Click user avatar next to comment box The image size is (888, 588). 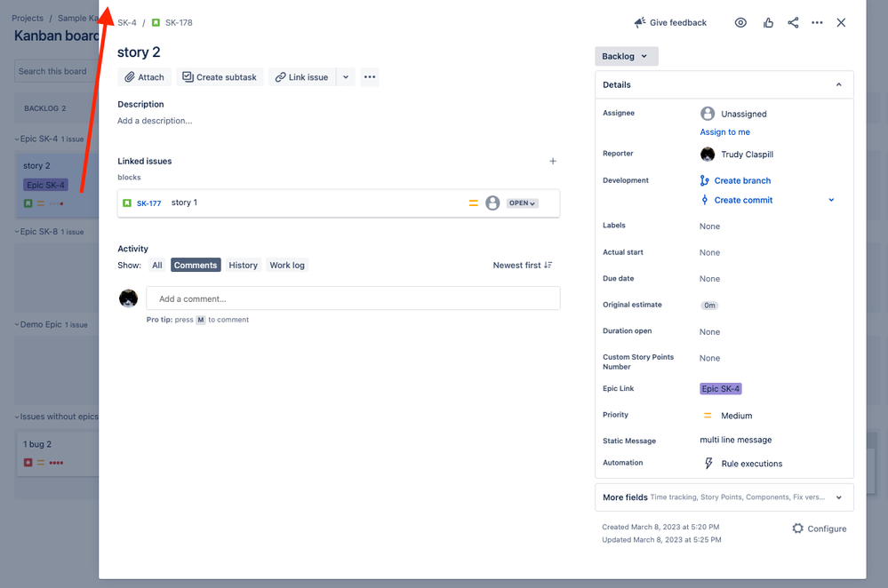(x=129, y=298)
